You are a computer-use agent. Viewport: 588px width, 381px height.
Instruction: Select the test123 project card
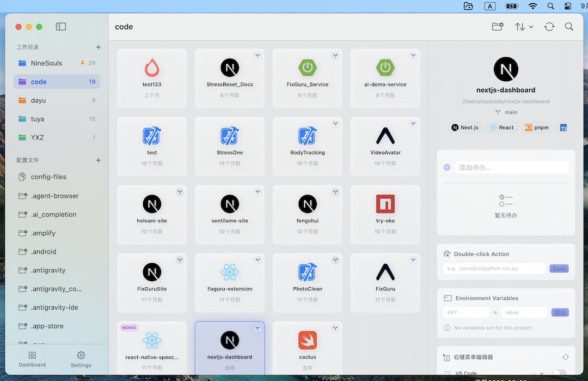click(152, 78)
